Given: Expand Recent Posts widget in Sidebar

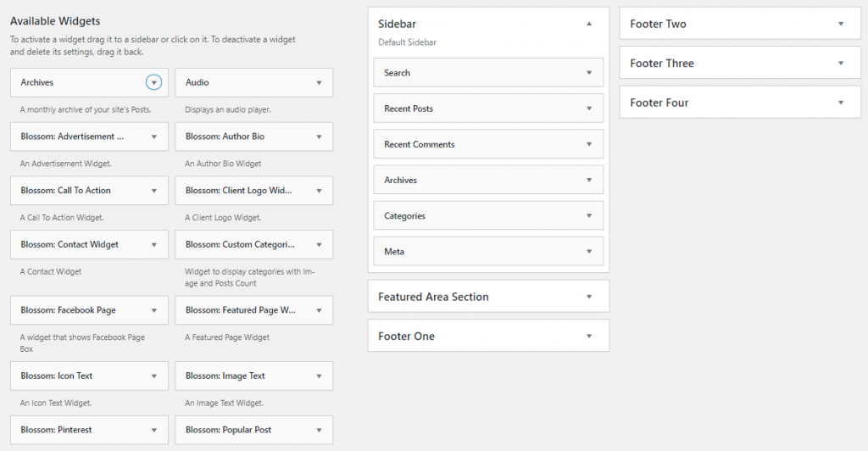Looking at the screenshot, I should [x=589, y=109].
